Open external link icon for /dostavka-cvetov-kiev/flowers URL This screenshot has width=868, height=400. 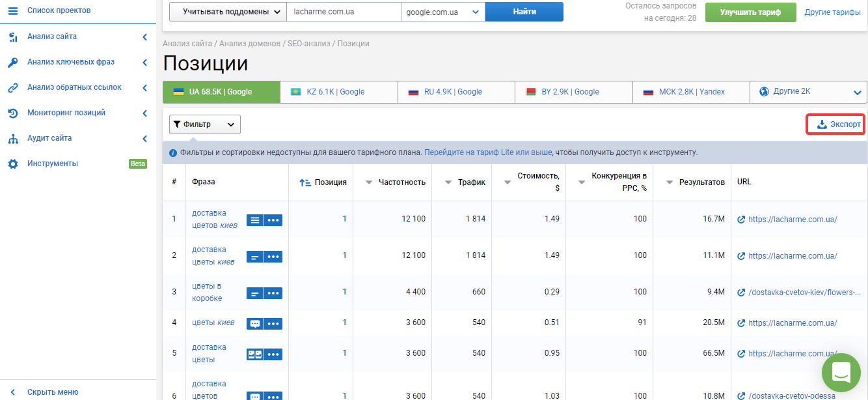tap(741, 293)
